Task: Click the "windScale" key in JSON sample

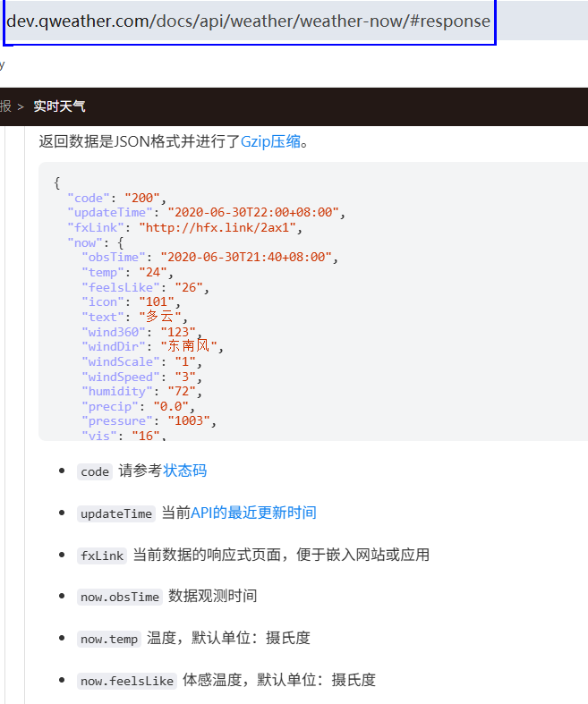Action: [x=121, y=362]
